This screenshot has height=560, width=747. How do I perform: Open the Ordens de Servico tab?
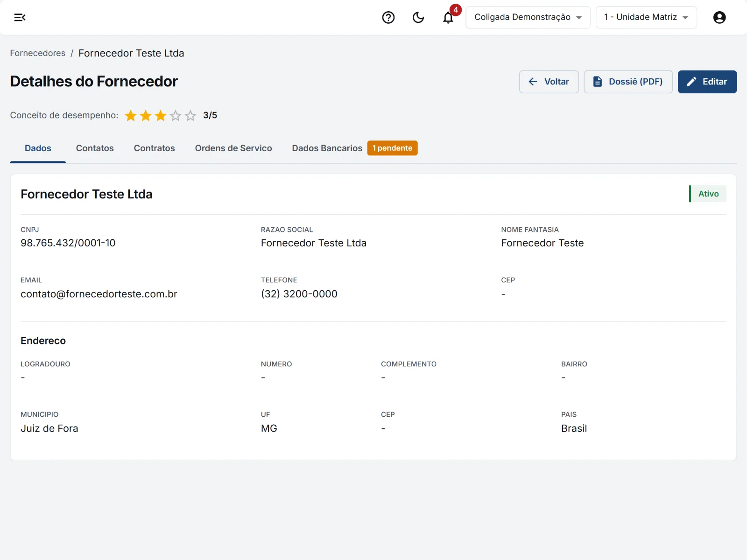click(233, 148)
